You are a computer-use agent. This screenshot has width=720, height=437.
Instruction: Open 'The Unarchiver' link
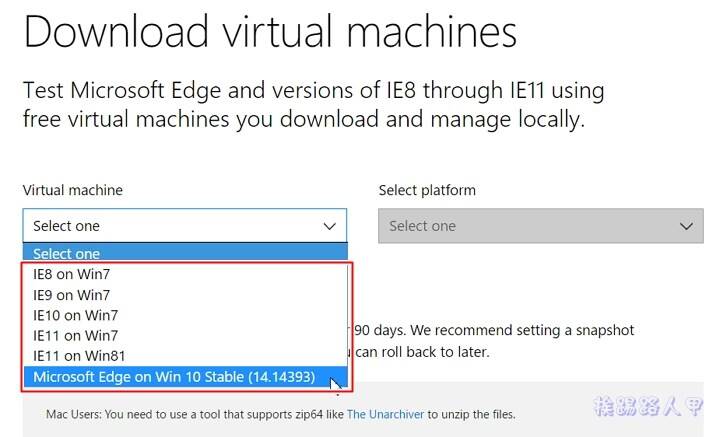click(385, 414)
